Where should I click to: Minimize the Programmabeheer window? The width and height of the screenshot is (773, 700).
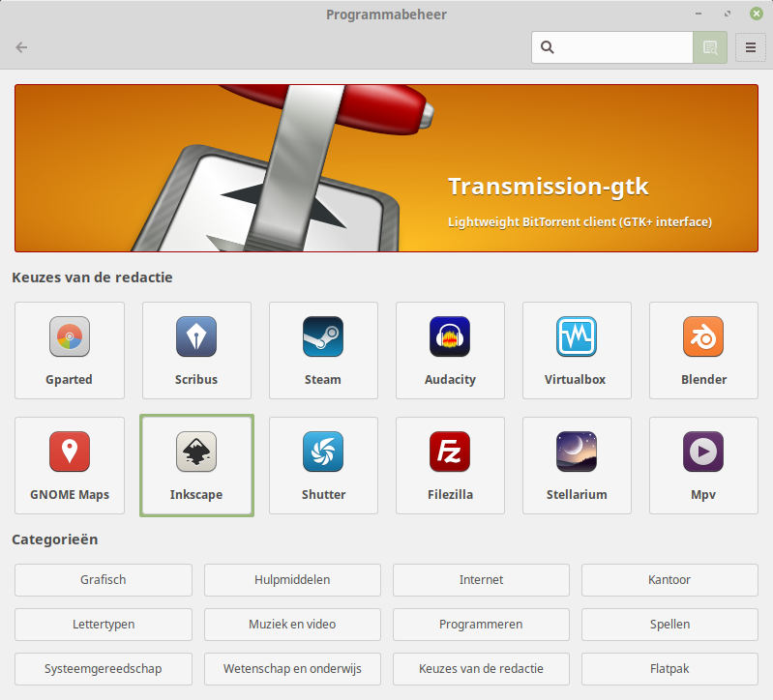(699, 14)
